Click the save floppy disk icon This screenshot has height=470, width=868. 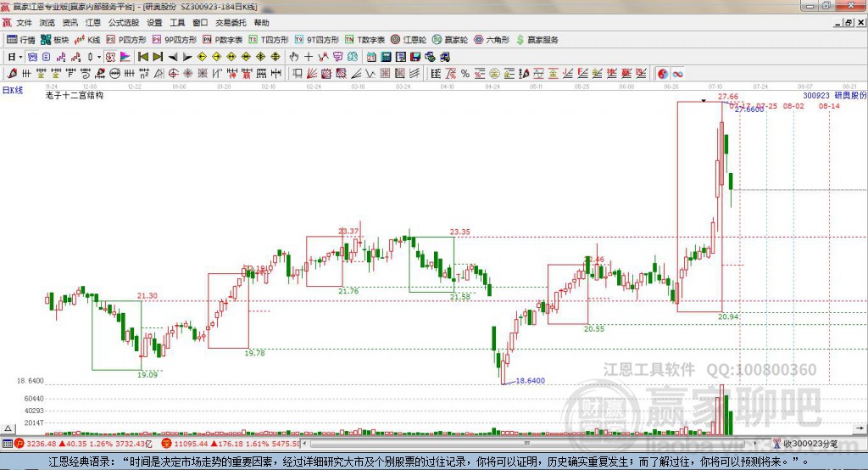(415, 57)
